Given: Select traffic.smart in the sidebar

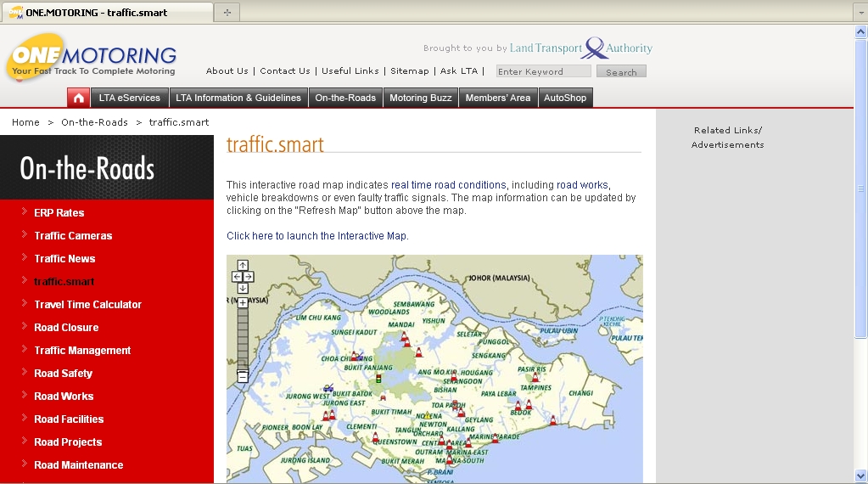Looking at the screenshot, I should pos(64,281).
